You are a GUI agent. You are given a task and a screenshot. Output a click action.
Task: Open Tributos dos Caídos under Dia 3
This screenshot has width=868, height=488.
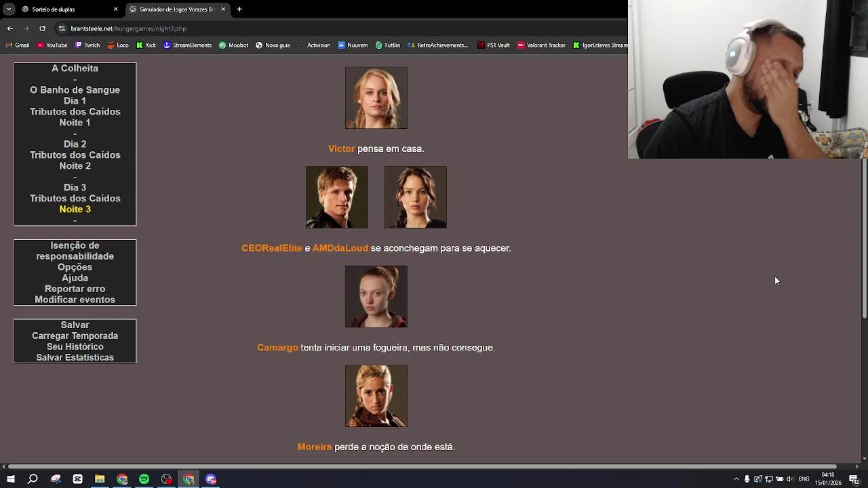click(75, 199)
